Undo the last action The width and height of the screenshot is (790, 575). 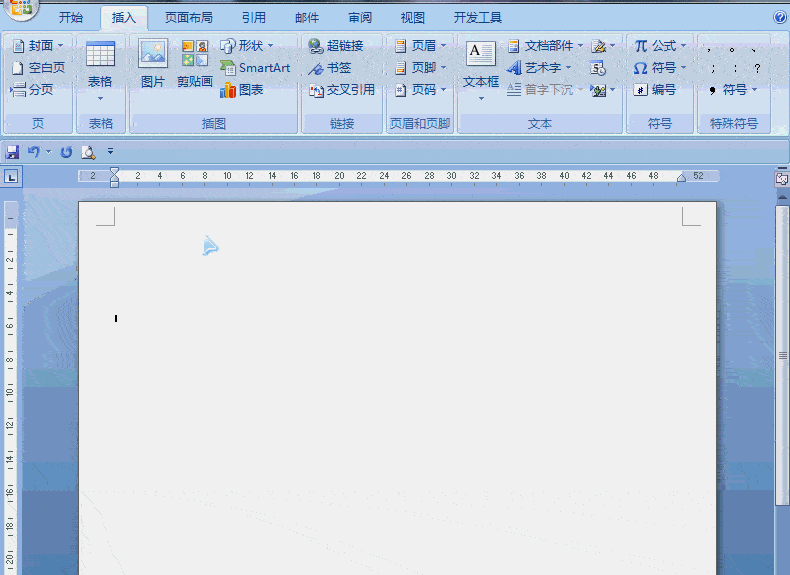point(34,151)
